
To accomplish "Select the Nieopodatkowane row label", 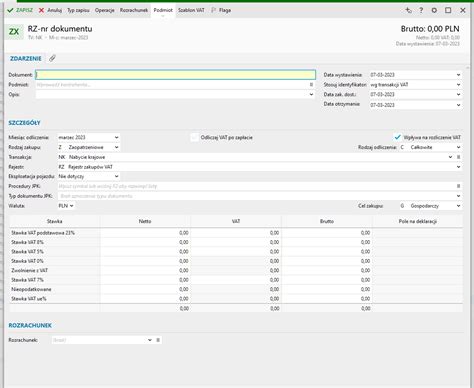I will pyautogui.click(x=31, y=289).
